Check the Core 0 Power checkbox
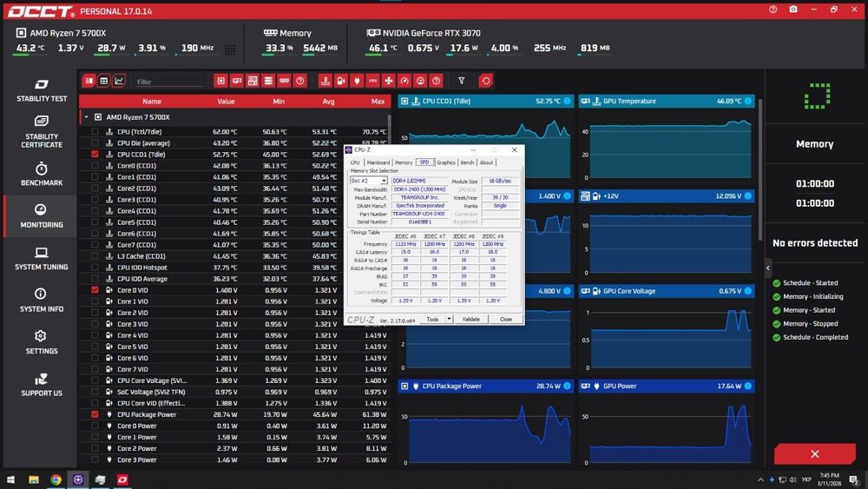 [x=95, y=426]
